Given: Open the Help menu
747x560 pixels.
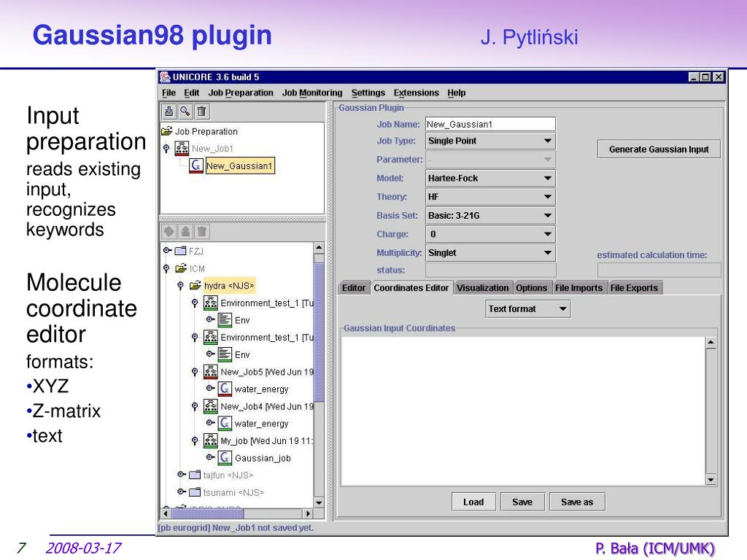Looking at the screenshot, I should pyautogui.click(x=457, y=93).
